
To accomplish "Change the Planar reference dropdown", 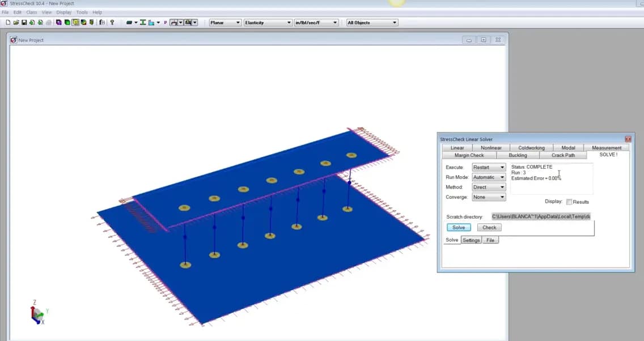I will [224, 22].
